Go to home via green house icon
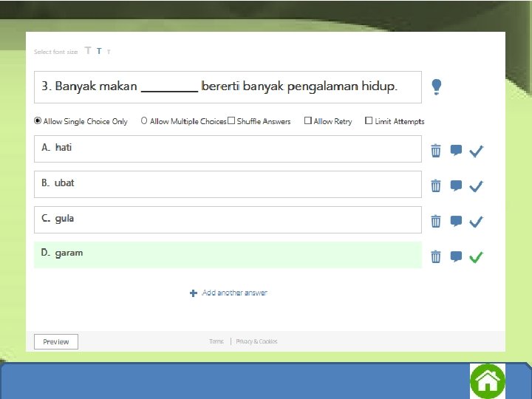 point(488,381)
